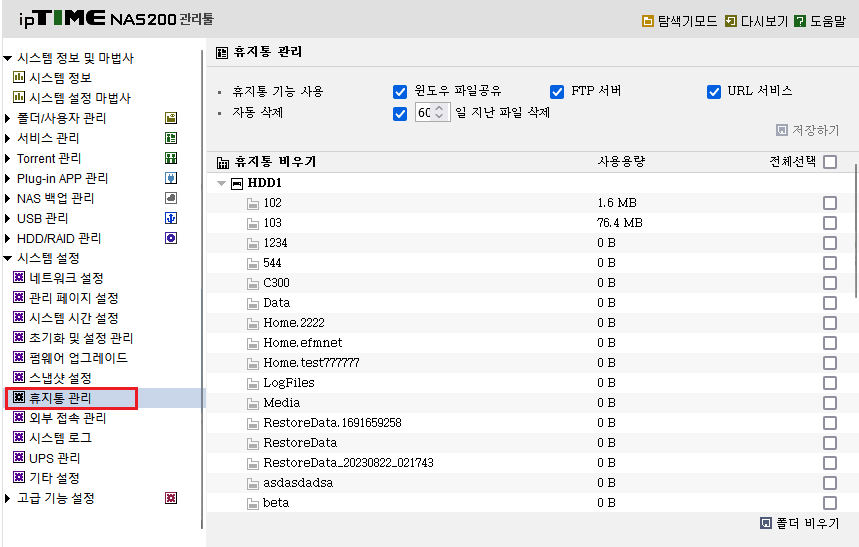
Task: Click the 폴더/사용자 관리 folder icon
Action: (171, 118)
